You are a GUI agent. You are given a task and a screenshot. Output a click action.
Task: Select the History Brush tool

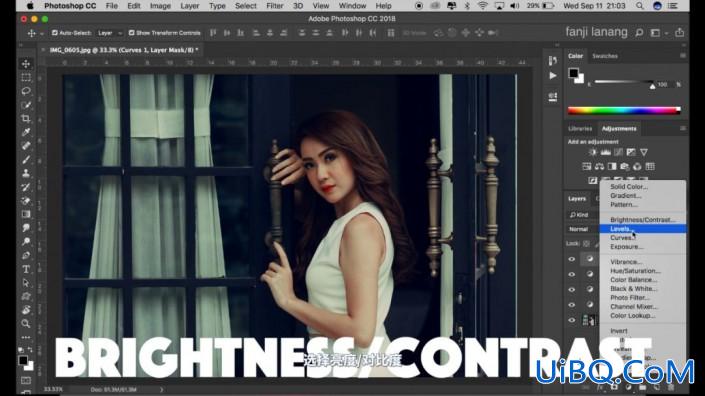pos(26,187)
